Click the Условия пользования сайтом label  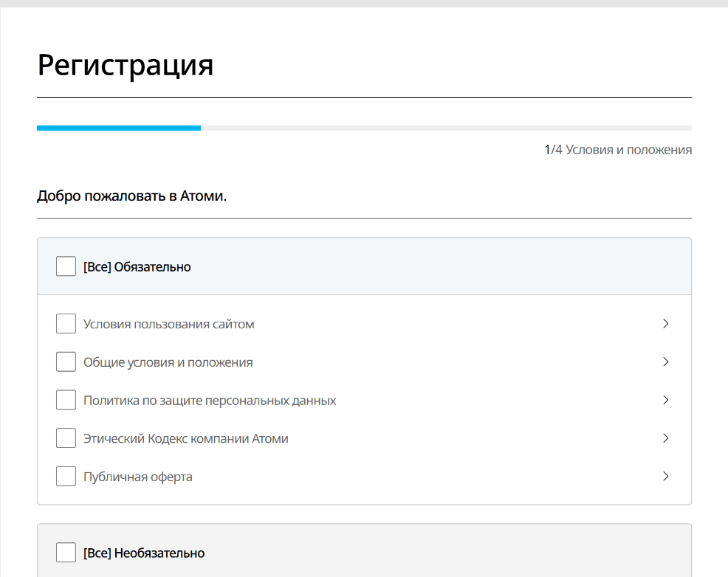(169, 324)
